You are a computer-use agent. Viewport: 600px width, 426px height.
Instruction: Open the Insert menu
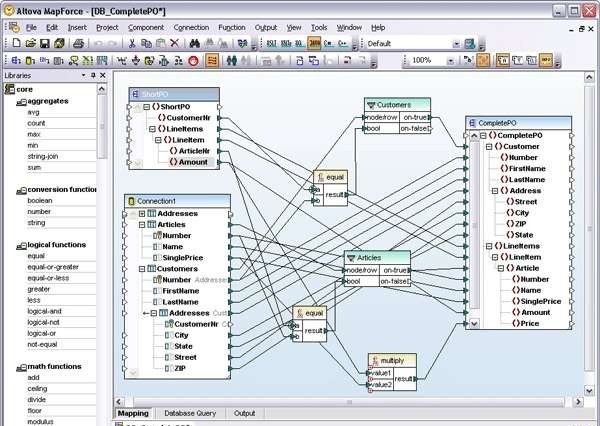point(77,28)
